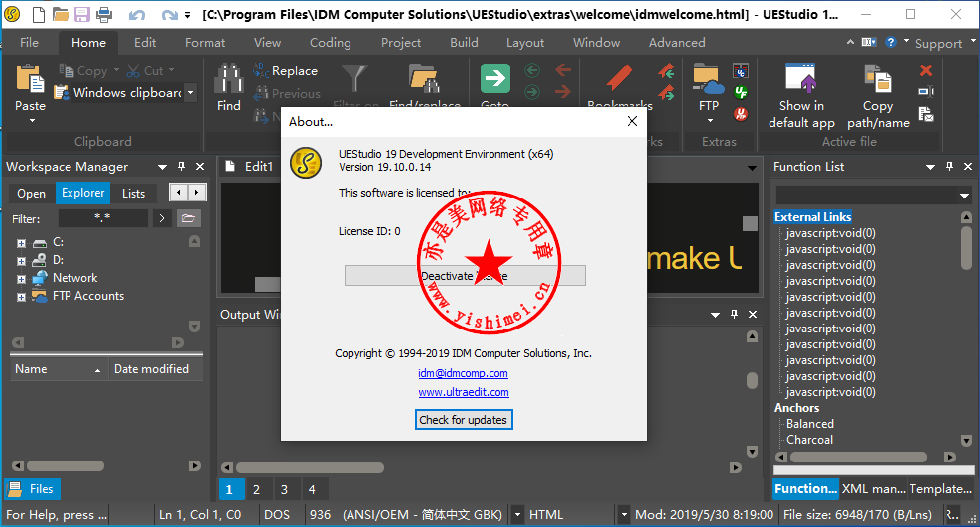Expand the C: drive tree node
The image size is (980, 527).
[x=21, y=243]
